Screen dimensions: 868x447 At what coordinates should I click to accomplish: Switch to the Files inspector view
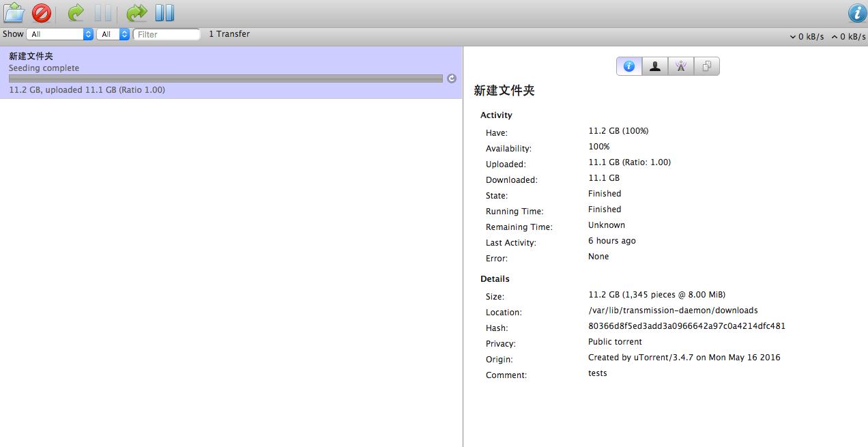pos(707,66)
